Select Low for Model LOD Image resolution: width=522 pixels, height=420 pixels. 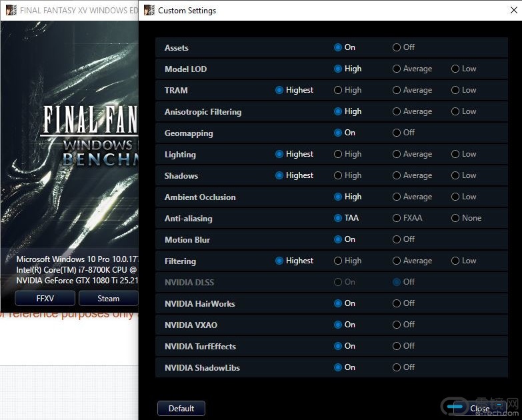click(x=455, y=69)
